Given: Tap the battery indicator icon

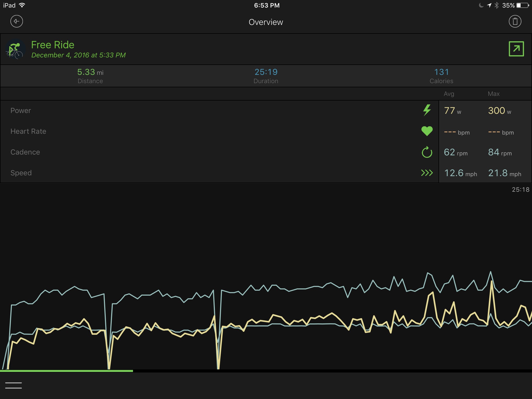Looking at the screenshot, I should point(523,5).
